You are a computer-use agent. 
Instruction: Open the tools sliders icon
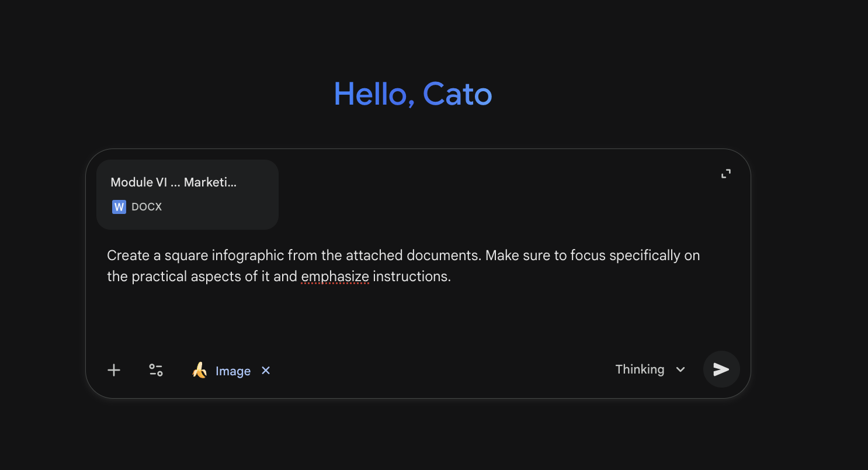click(156, 370)
